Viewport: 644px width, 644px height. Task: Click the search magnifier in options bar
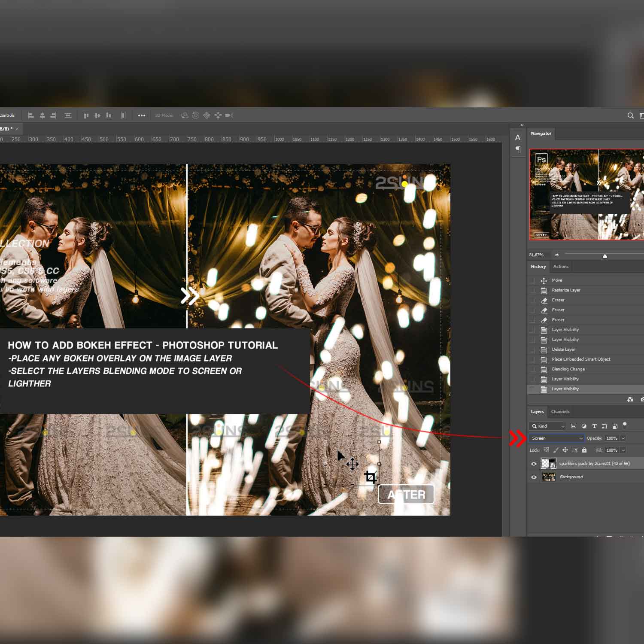(x=630, y=115)
